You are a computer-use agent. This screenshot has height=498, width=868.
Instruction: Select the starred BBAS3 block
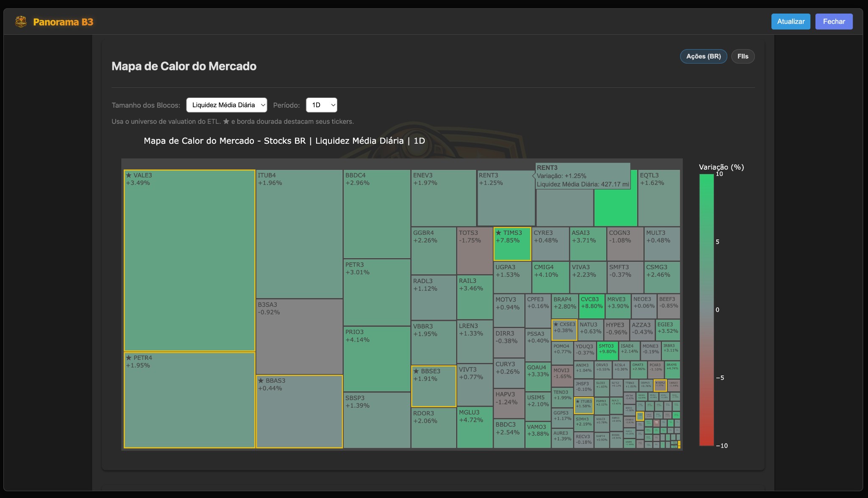tap(299, 411)
